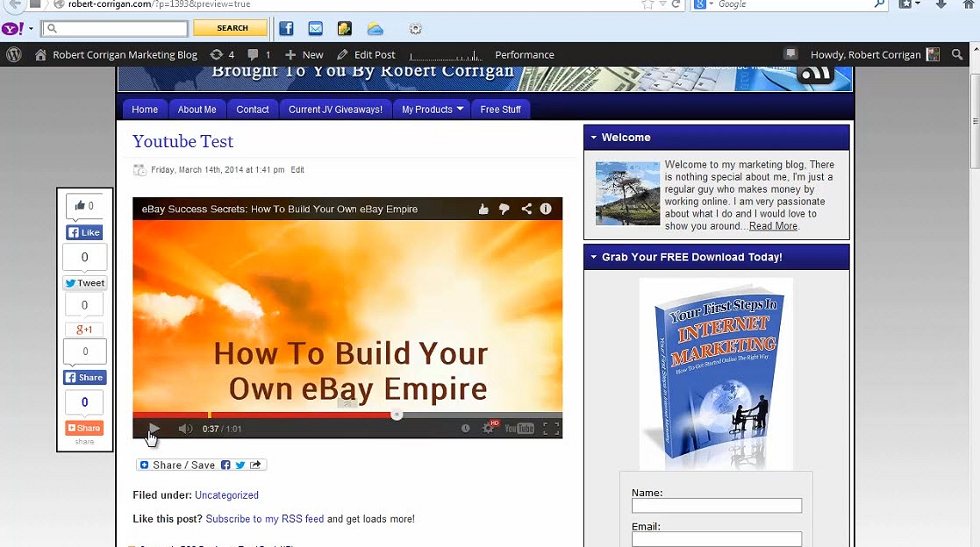Image resolution: width=980 pixels, height=547 pixels.
Task: Click New in the admin bar
Action: 304,55
